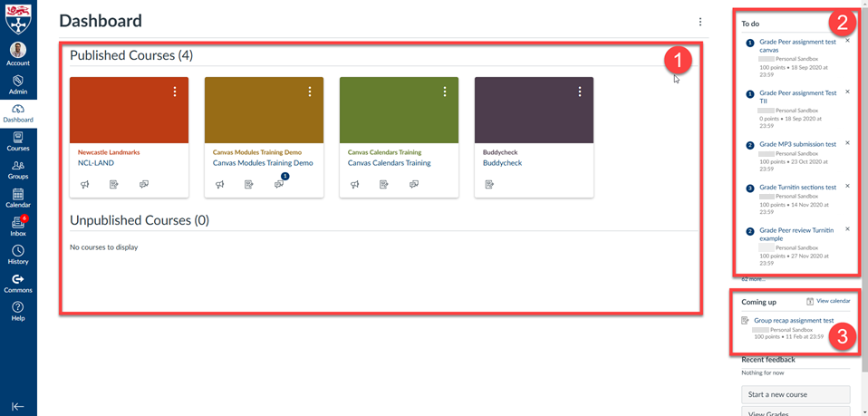This screenshot has width=868, height=416.
Task: Open assignments icon on Buddycheck card
Action: tap(490, 185)
